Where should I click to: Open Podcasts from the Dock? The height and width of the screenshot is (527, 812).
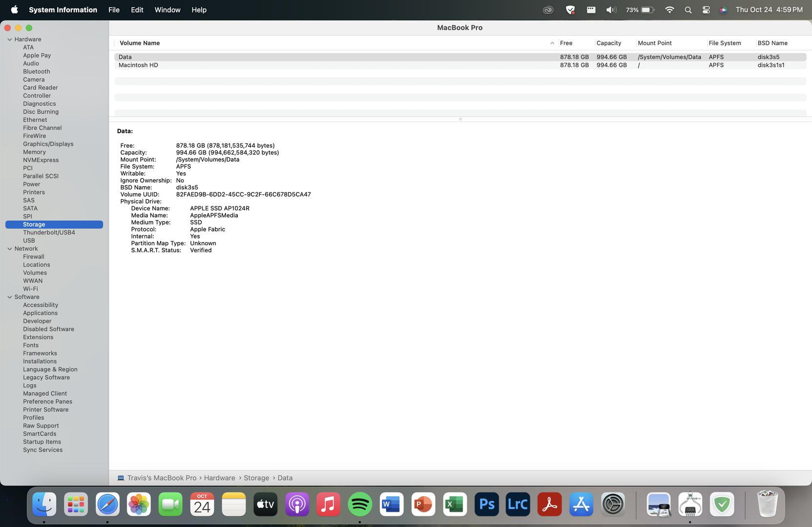click(x=297, y=504)
